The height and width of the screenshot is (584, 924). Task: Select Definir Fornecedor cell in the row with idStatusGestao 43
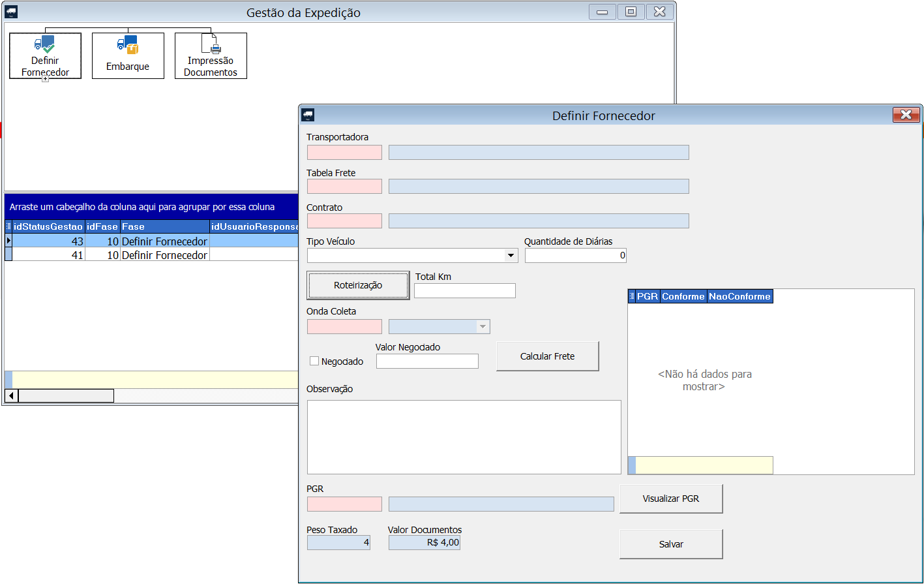point(165,241)
